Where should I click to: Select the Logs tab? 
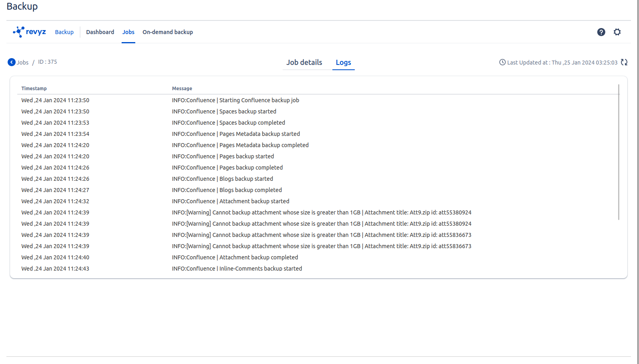pyautogui.click(x=343, y=63)
